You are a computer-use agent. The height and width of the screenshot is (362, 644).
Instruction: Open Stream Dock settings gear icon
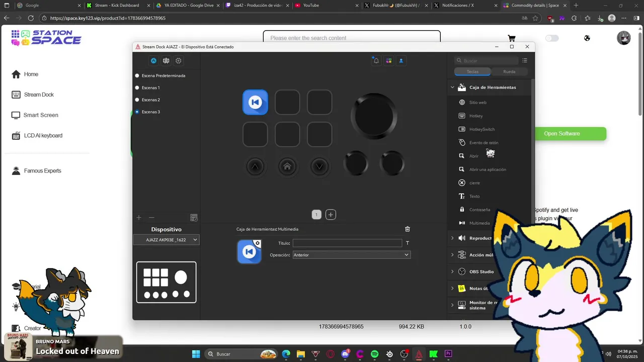pyautogui.click(x=179, y=61)
